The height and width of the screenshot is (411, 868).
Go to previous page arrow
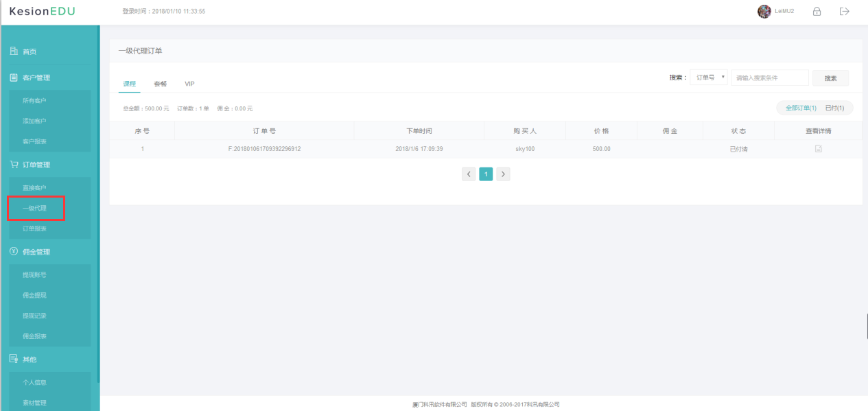click(469, 174)
